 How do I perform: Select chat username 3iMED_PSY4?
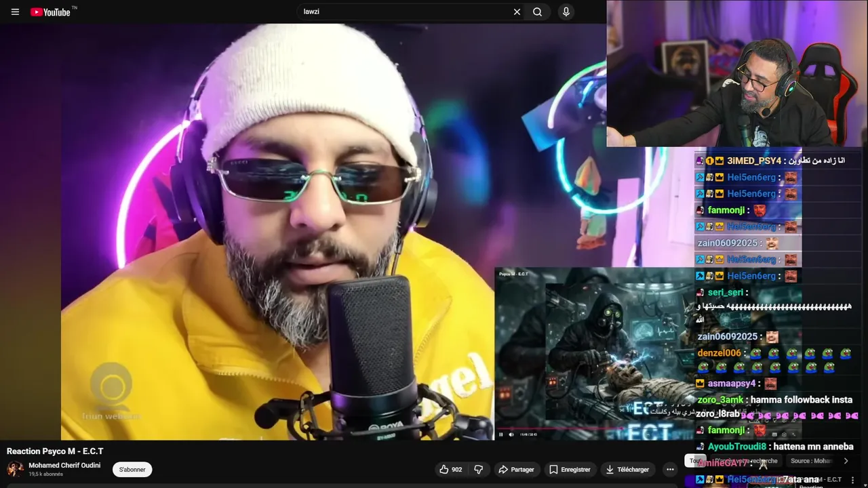click(x=754, y=161)
